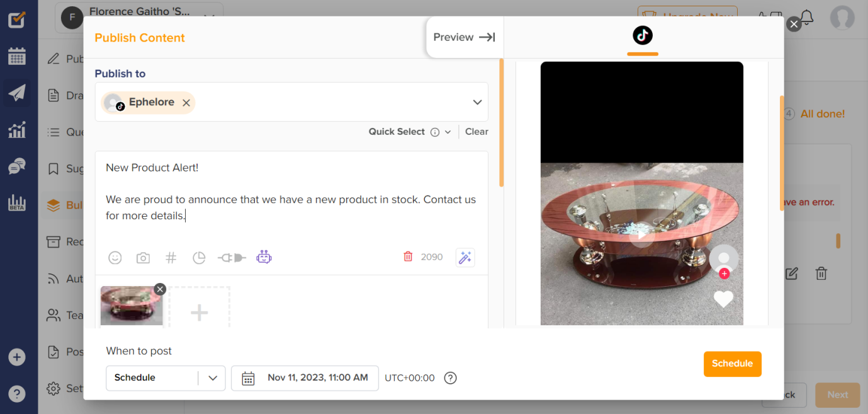Open the calendar icon in left sidebar
The image size is (868, 414).
[17, 56]
